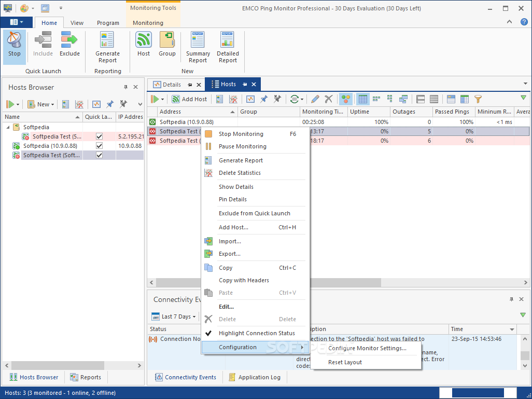Screen dimensions: 532x399
Task: Click the Time column sort arrow in events
Action: click(x=512, y=329)
